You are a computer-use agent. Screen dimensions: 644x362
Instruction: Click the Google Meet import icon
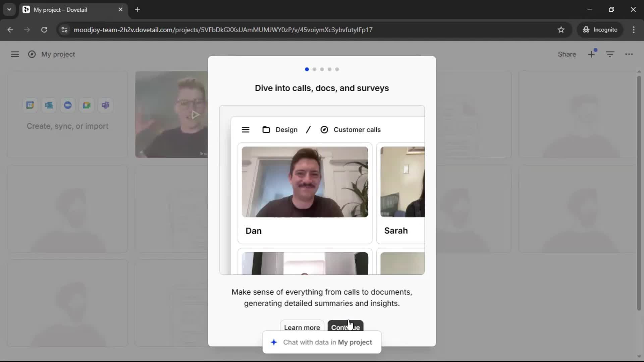tap(87, 105)
